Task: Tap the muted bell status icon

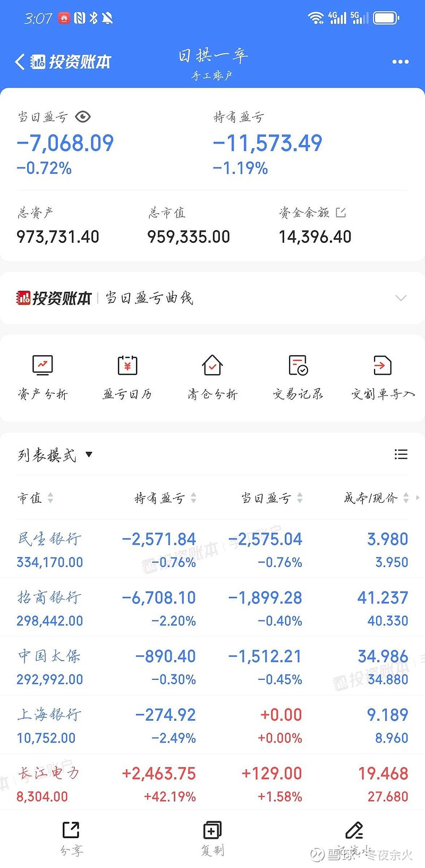Action: (108, 18)
